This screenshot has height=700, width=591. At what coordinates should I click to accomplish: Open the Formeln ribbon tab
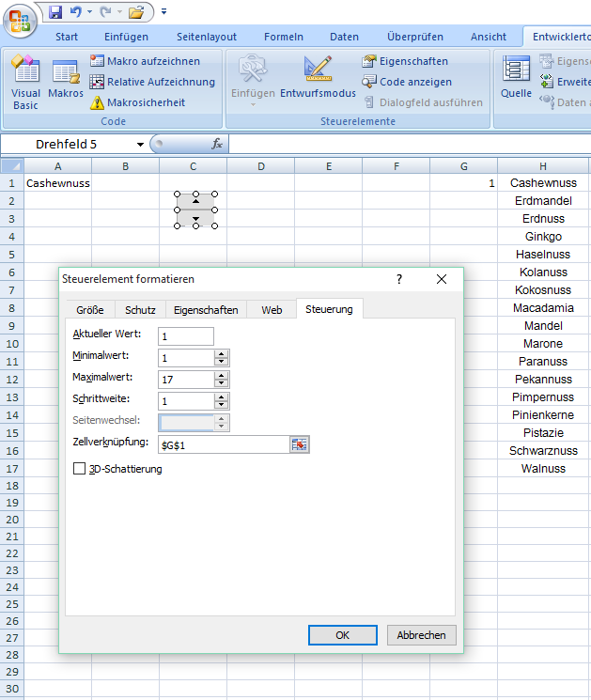[x=283, y=37]
